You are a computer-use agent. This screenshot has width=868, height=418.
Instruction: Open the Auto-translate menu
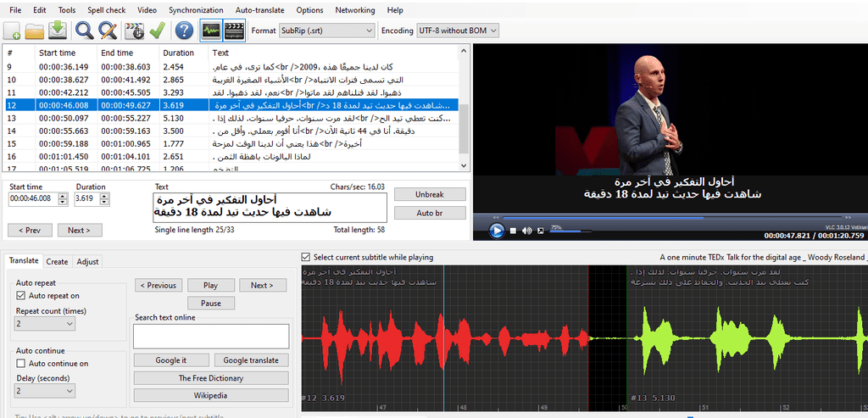(x=259, y=10)
